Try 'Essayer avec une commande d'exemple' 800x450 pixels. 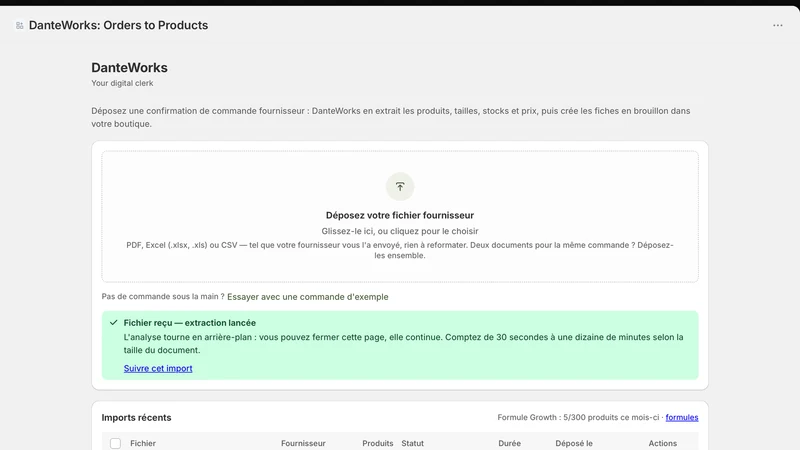point(308,297)
